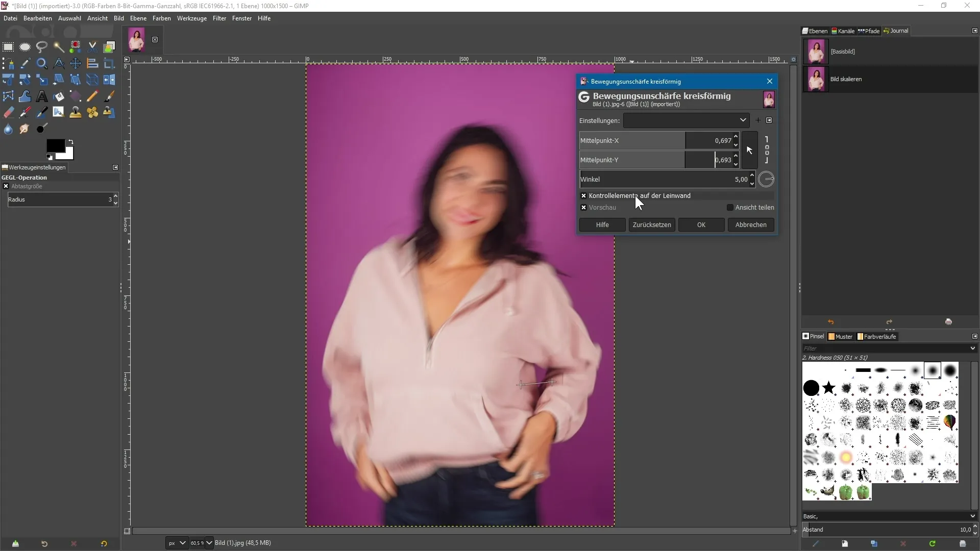Toggle the chain link between Mittelpunkt X and Y
980x551 pixels.
(767, 150)
